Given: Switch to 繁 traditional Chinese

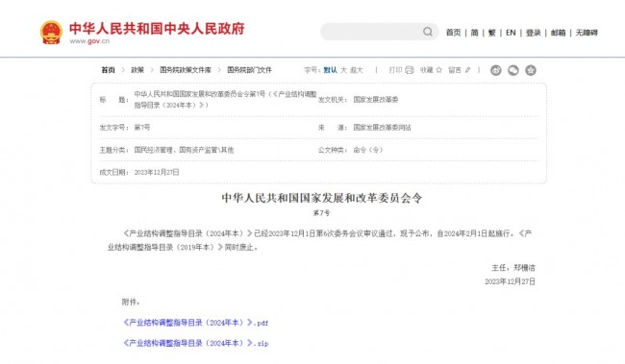Looking at the screenshot, I should [492, 33].
